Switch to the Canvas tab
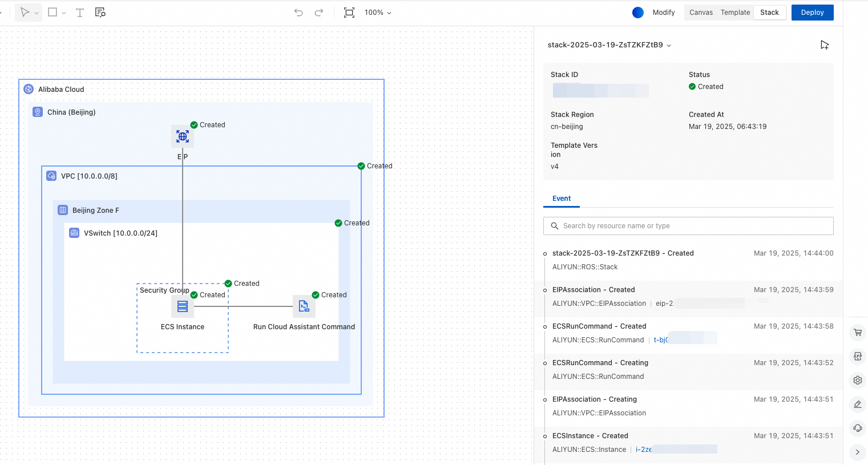 coord(701,13)
